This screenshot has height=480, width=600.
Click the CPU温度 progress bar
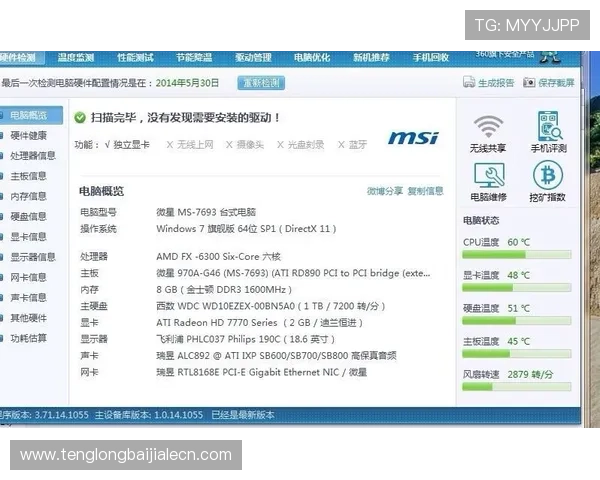pyautogui.click(x=517, y=255)
